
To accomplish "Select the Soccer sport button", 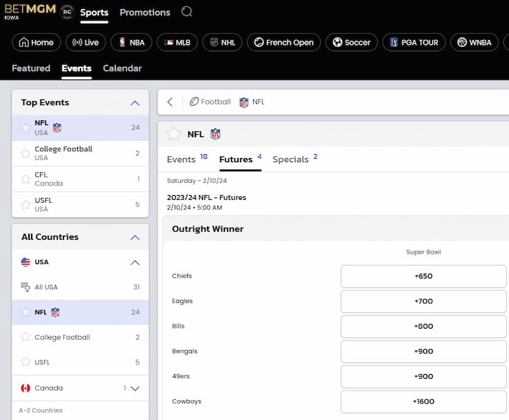I will click(x=351, y=43).
